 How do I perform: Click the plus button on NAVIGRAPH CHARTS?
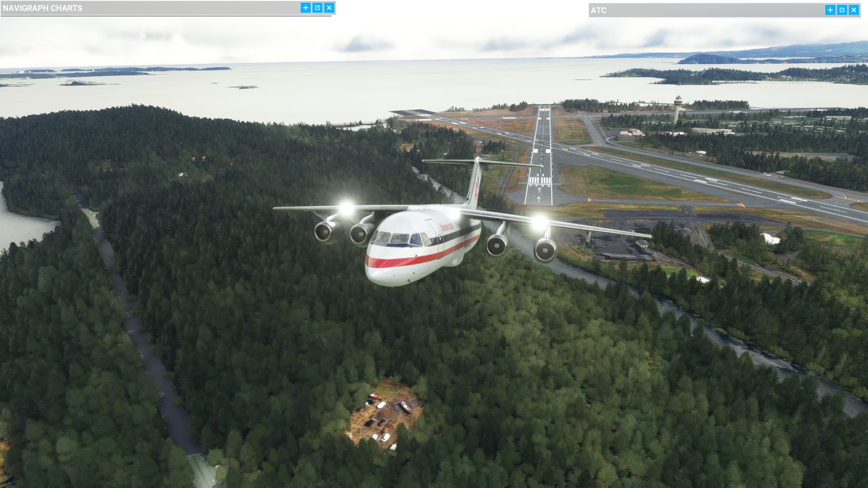306,8
